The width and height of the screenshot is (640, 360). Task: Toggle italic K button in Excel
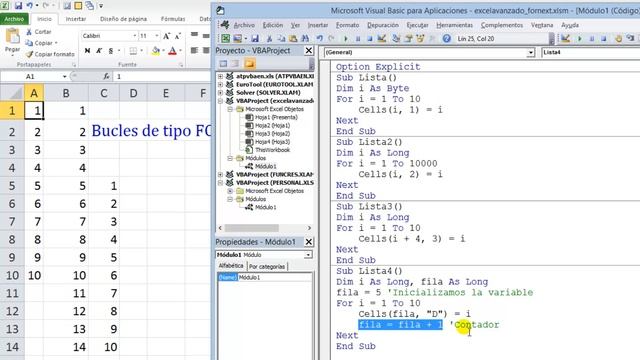point(99,51)
